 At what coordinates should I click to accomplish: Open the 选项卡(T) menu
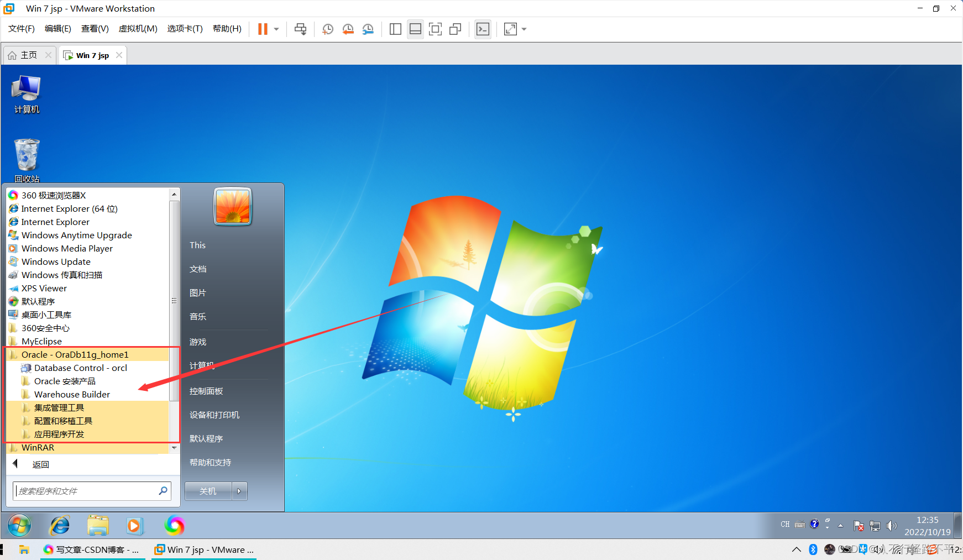click(x=185, y=29)
